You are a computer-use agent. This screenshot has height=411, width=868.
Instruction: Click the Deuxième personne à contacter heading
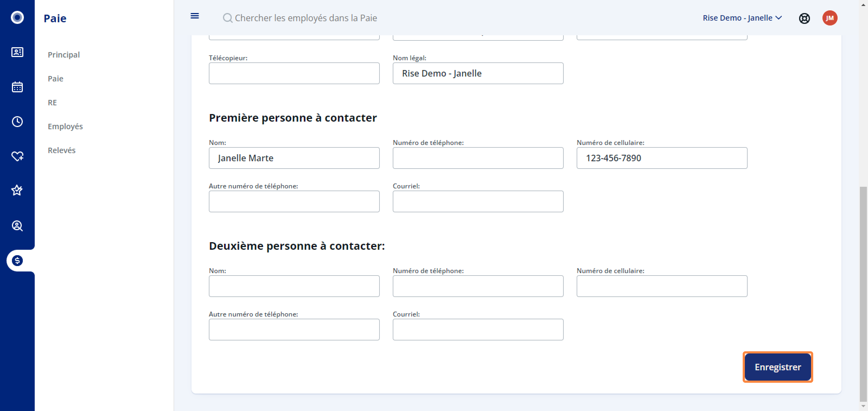[297, 246]
